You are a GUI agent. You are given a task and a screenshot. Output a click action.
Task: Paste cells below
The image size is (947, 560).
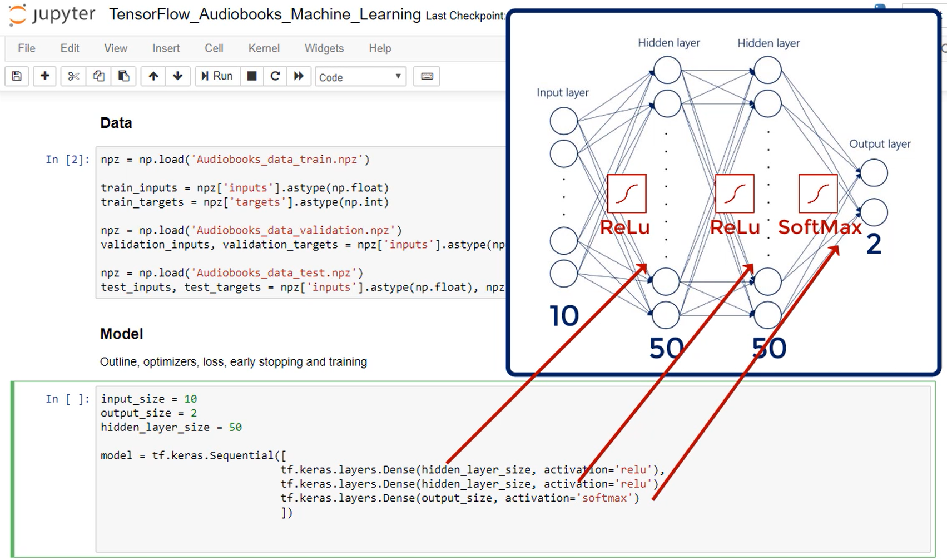coord(123,76)
